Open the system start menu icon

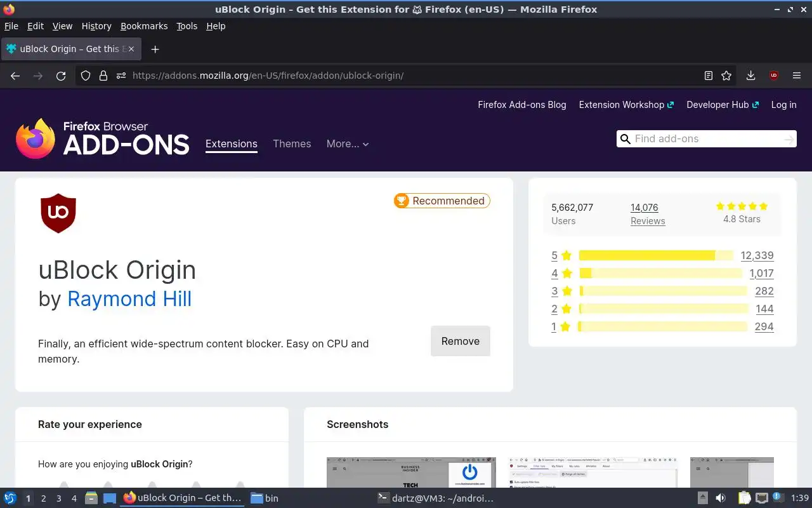(10, 498)
